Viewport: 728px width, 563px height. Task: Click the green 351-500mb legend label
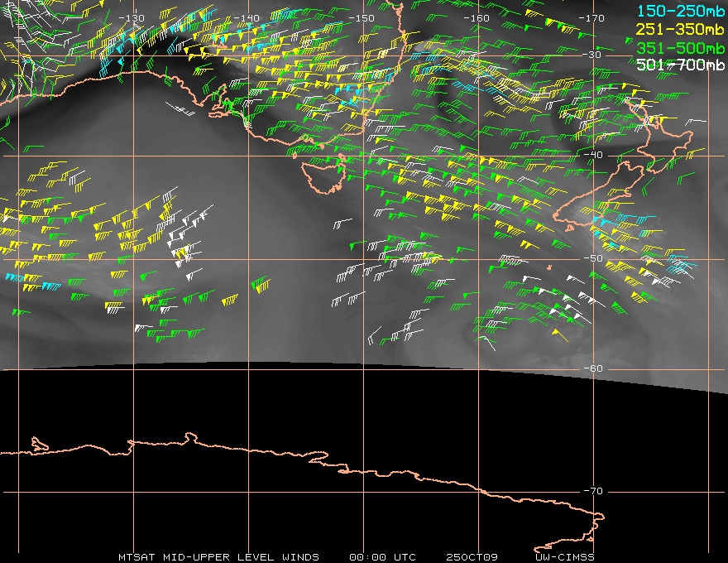click(x=680, y=48)
